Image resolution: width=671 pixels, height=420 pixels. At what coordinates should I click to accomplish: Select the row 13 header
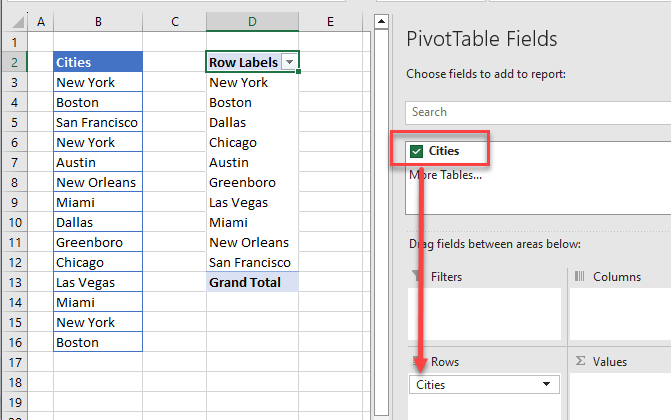pos(13,282)
